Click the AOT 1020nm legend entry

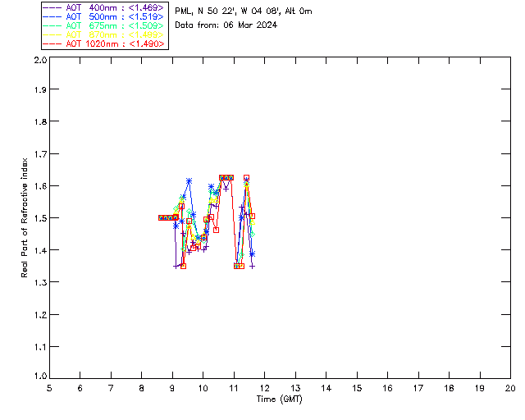pyautogui.click(x=104, y=43)
